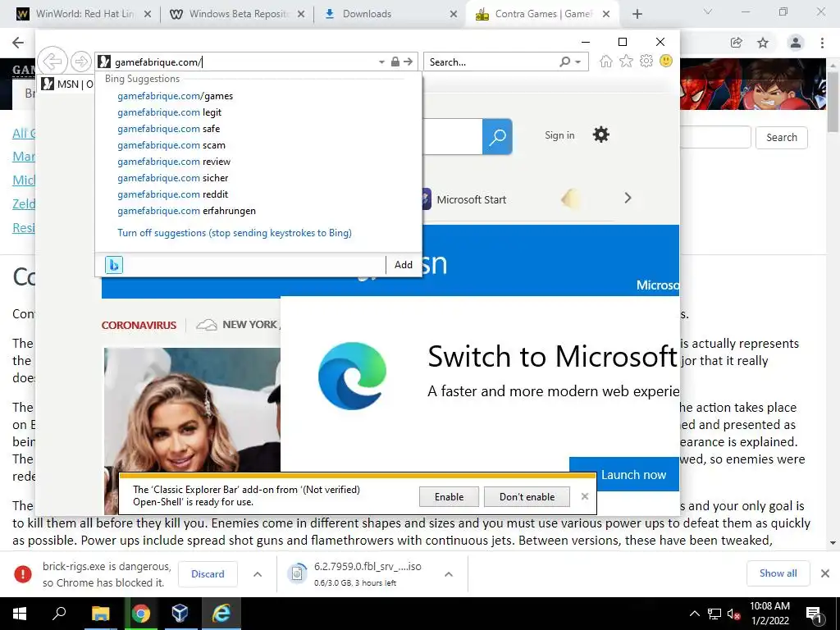Click the blonde woman news thumbnail
The image size is (840, 630).
point(192,410)
